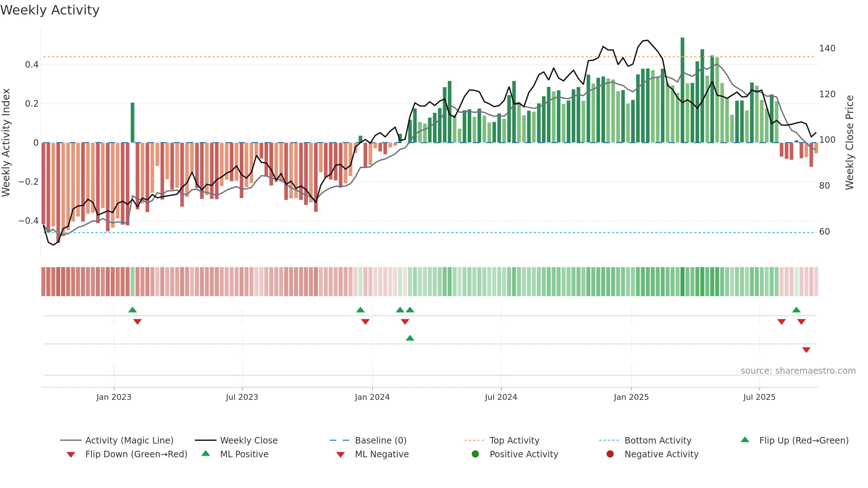868x488 pixels.
Task: Click the Weekly Activity Index axis title
Action: 6,142
